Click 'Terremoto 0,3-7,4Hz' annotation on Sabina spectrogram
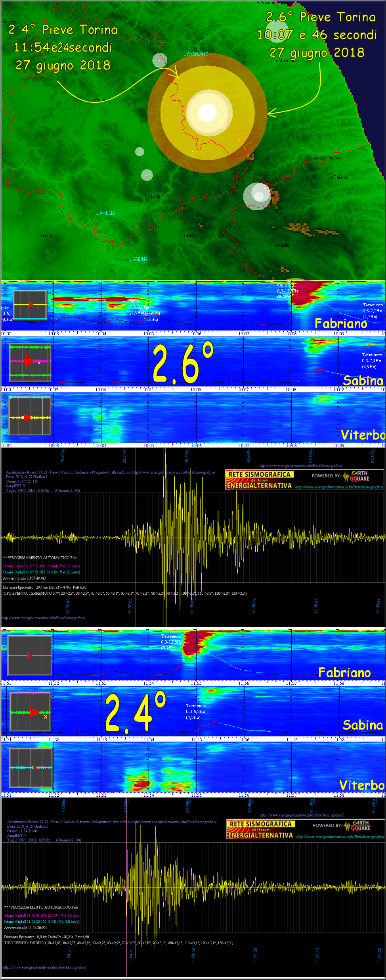386x980 pixels. click(x=372, y=361)
